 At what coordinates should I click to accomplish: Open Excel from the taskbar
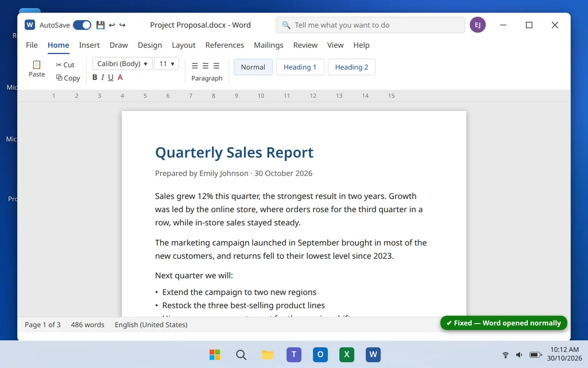point(346,354)
